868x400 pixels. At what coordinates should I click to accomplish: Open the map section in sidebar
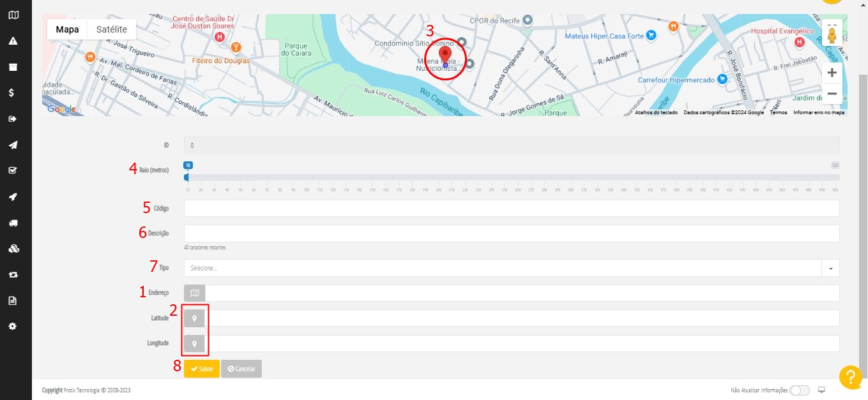pos(13,15)
